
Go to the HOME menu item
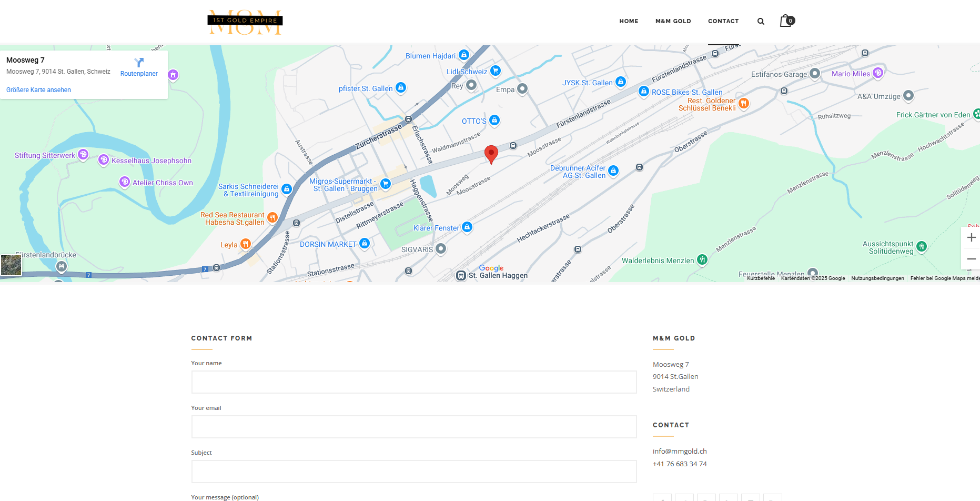coord(629,22)
